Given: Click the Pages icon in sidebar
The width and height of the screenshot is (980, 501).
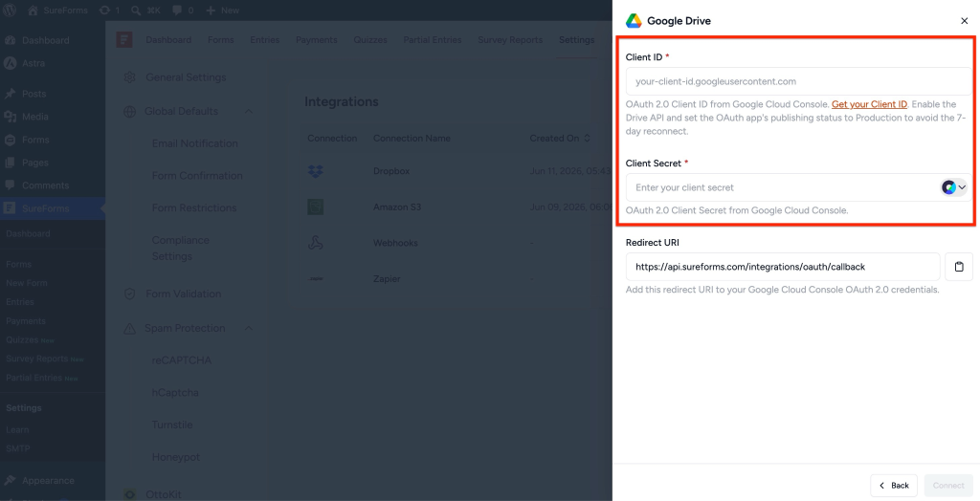Looking at the screenshot, I should (x=10, y=163).
